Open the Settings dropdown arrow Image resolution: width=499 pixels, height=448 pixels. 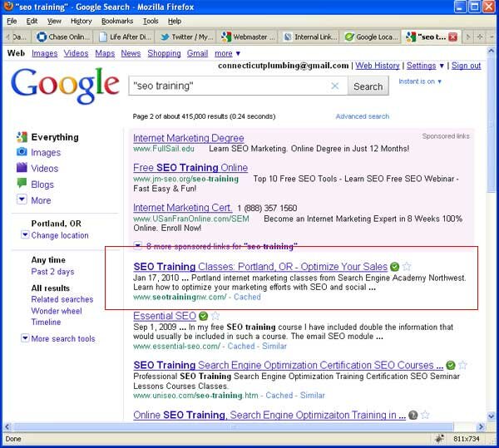[x=442, y=66]
